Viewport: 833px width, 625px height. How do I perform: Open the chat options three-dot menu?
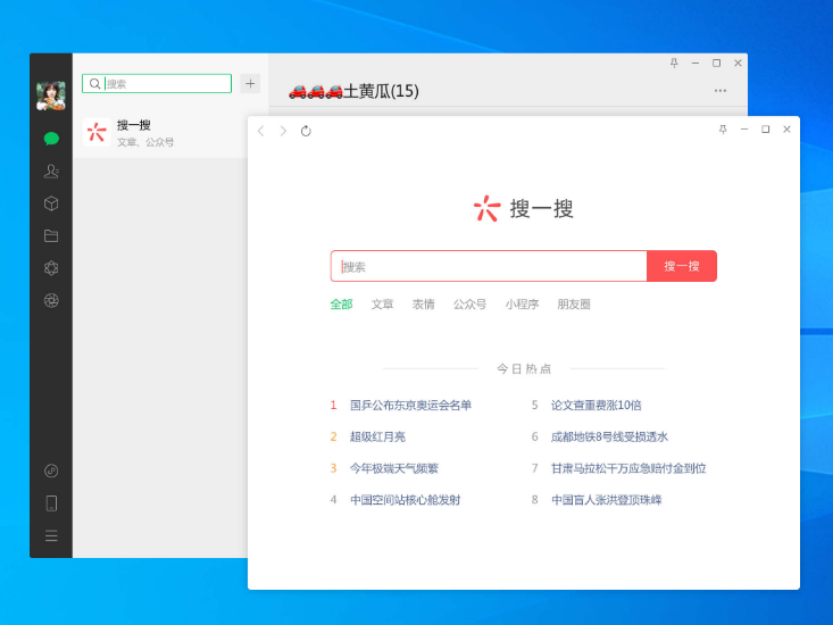click(x=720, y=91)
